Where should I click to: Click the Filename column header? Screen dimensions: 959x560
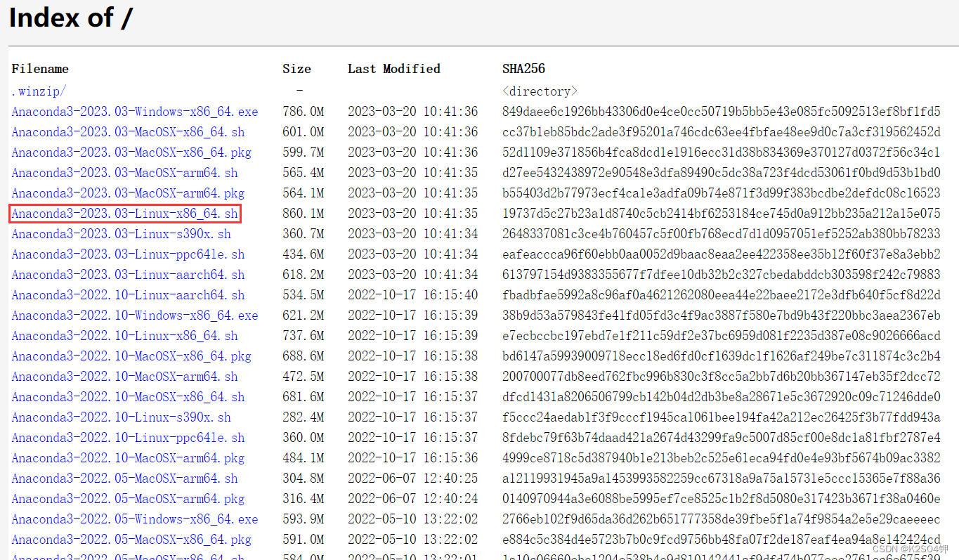[40, 69]
